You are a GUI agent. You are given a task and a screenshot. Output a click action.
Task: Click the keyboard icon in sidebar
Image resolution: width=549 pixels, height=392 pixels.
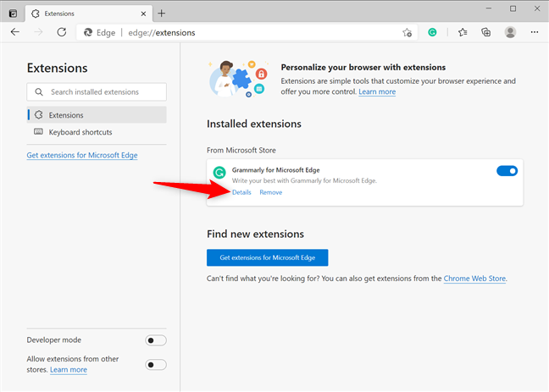click(x=38, y=131)
